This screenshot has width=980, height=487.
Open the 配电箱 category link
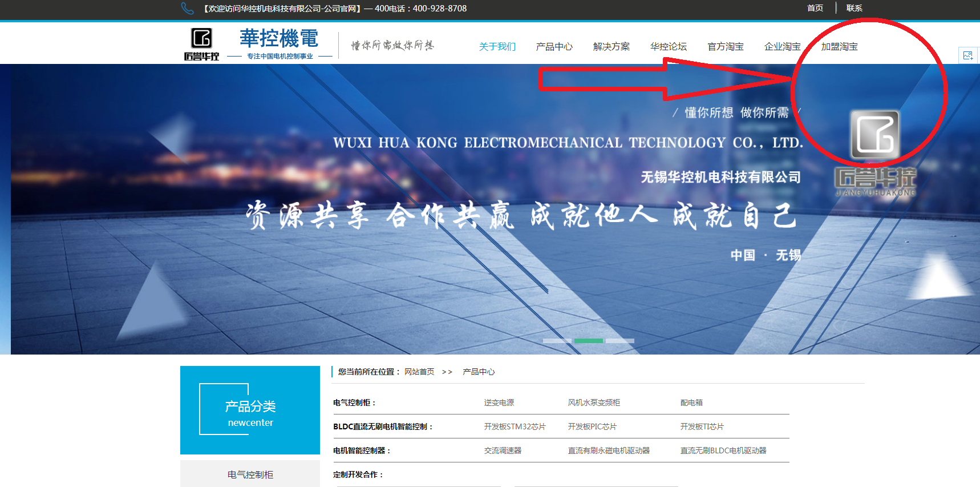point(691,403)
